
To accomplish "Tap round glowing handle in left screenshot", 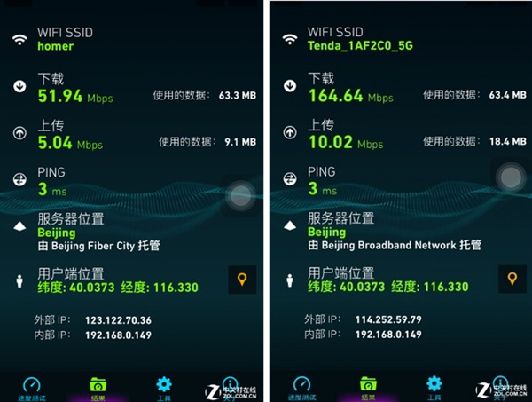I will click(x=241, y=195).
